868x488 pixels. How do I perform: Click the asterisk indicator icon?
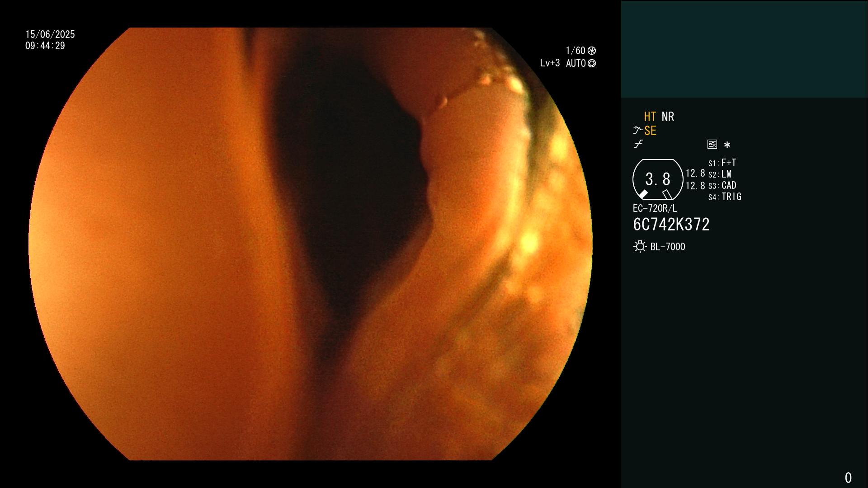click(x=727, y=145)
